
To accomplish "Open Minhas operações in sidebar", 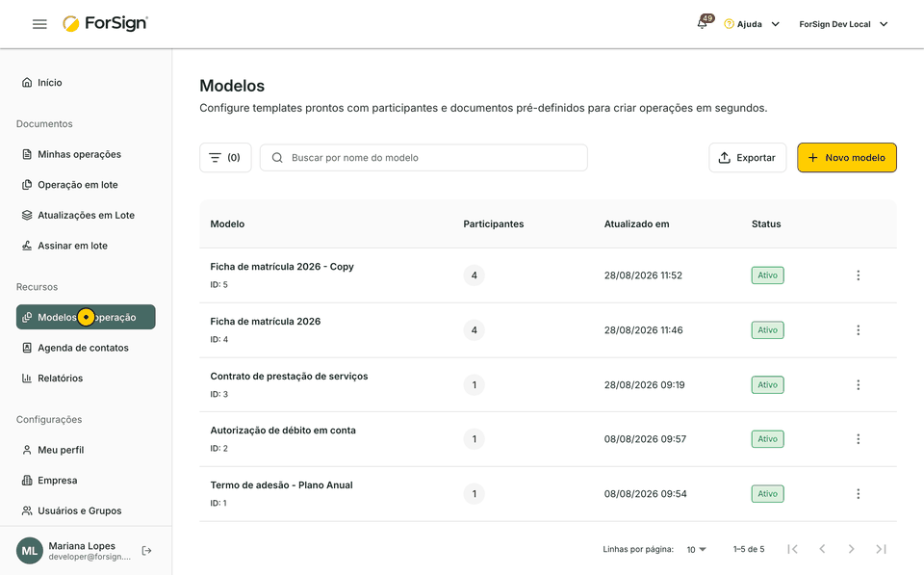I will pos(71,154).
